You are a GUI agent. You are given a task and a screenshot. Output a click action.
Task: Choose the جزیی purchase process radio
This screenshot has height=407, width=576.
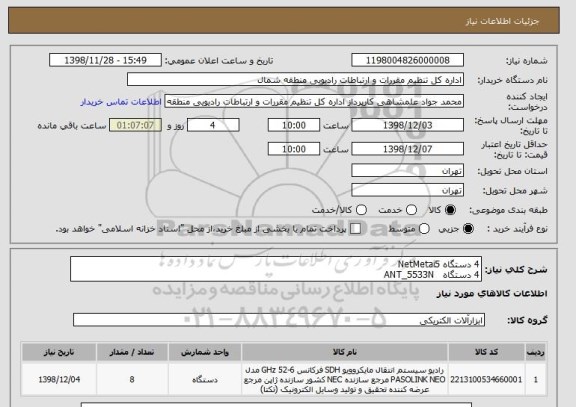[468, 229]
